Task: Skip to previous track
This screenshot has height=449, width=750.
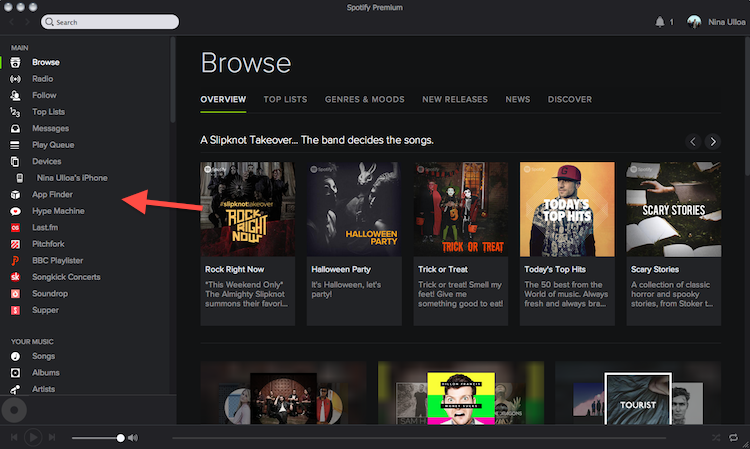Action: pos(14,437)
